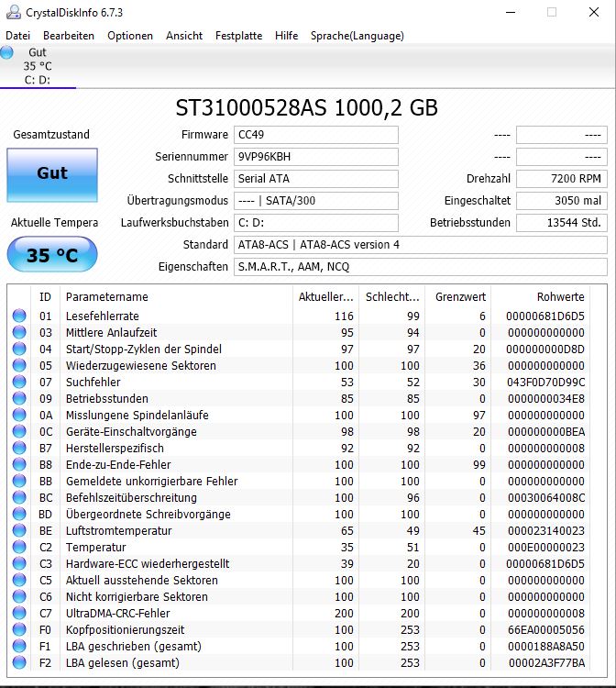Image resolution: width=616 pixels, height=688 pixels.
Task: Click the blue status orb beside Gut in disk tab
Action: [x=6, y=52]
